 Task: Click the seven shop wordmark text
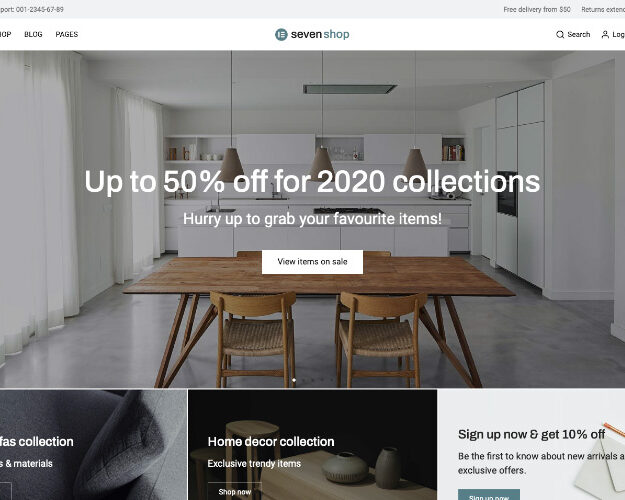pyautogui.click(x=320, y=34)
